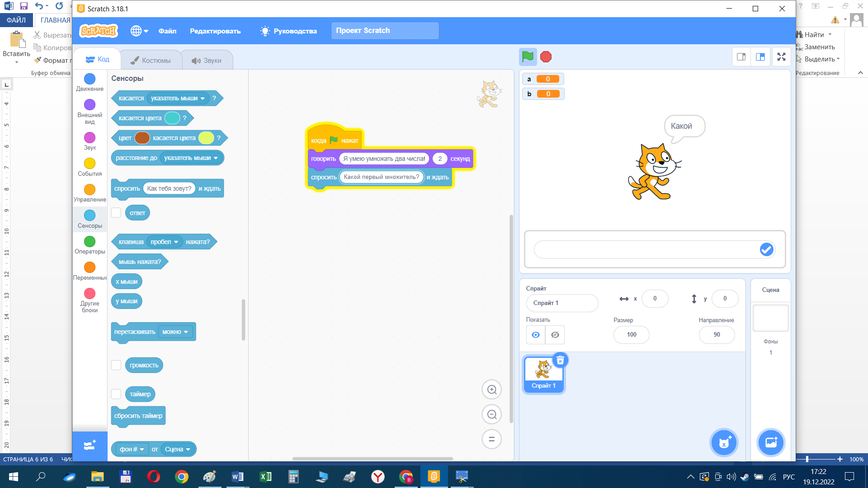Viewport: 868px width, 488px height.
Task: Select the Движение block category
Action: [90, 83]
